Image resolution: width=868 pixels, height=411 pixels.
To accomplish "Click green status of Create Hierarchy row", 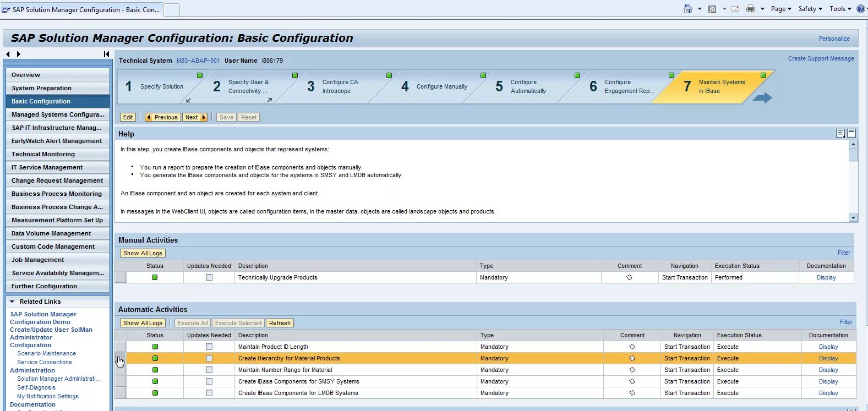I will [155, 358].
